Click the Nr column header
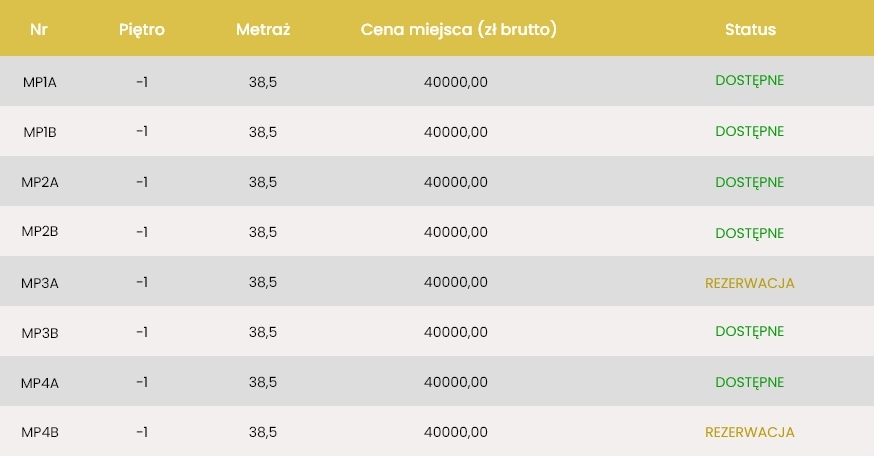The width and height of the screenshot is (874, 456). click(x=38, y=29)
